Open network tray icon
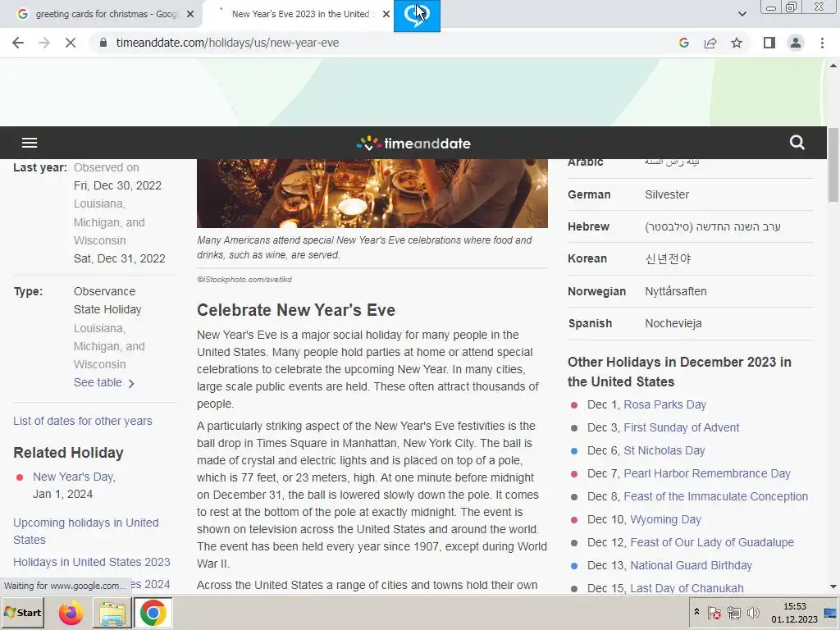 (x=734, y=613)
